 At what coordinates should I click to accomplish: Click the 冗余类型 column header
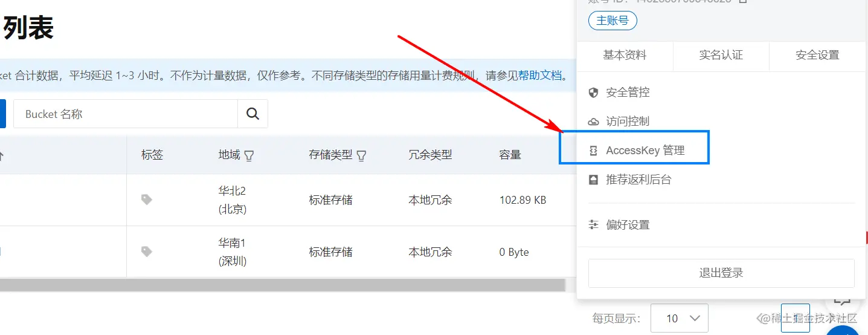(430, 155)
